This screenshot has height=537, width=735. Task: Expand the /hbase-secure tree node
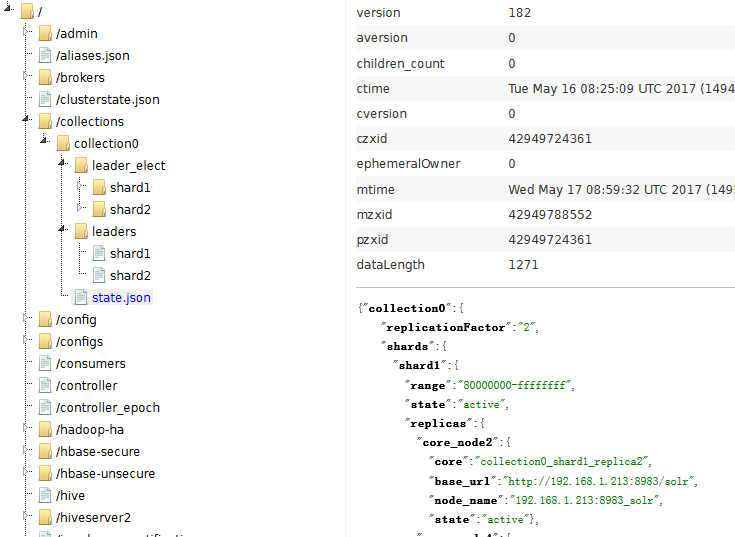pyautogui.click(x=26, y=450)
